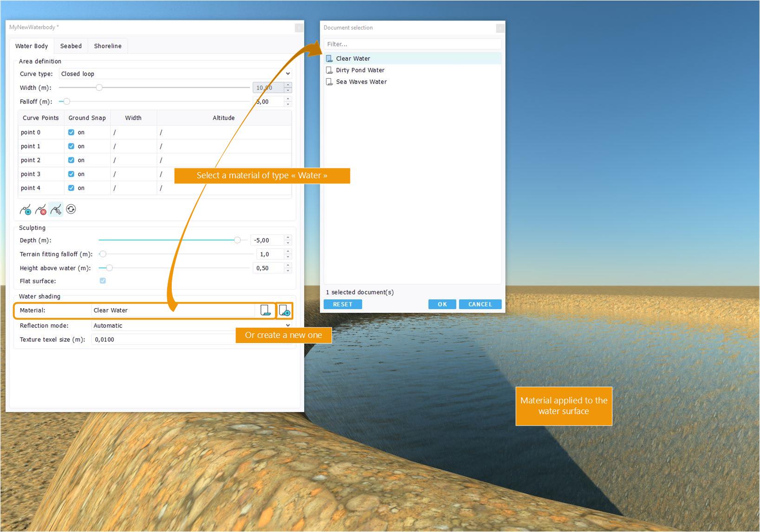Uncheck Ground Snap for point 0
The width and height of the screenshot is (760, 532).
tap(71, 132)
